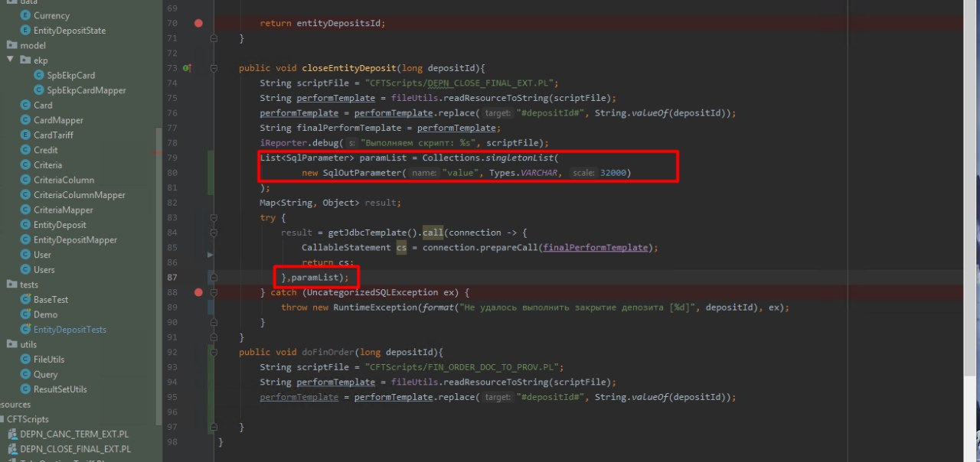Click the fold end marker on line 71

click(x=214, y=38)
